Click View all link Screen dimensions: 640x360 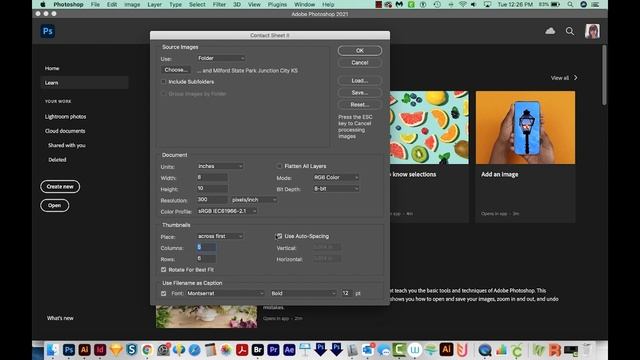pos(560,78)
